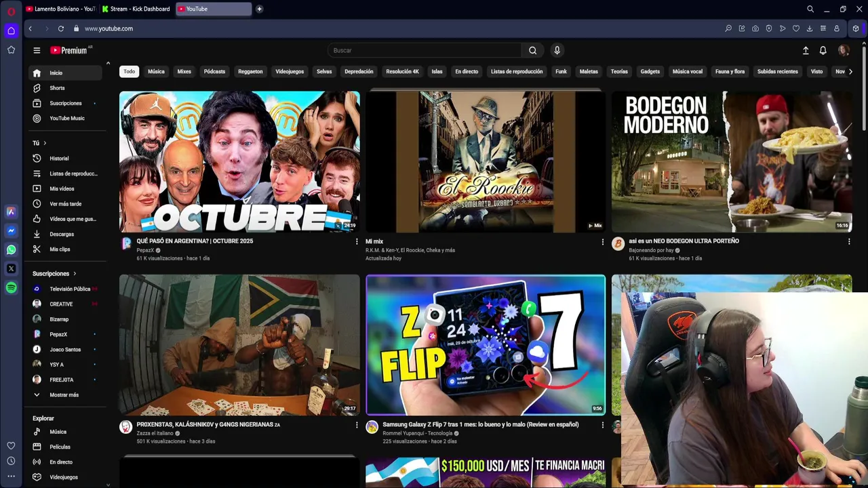Open the account avatar menu
This screenshot has width=868, height=488.
coord(844,50)
